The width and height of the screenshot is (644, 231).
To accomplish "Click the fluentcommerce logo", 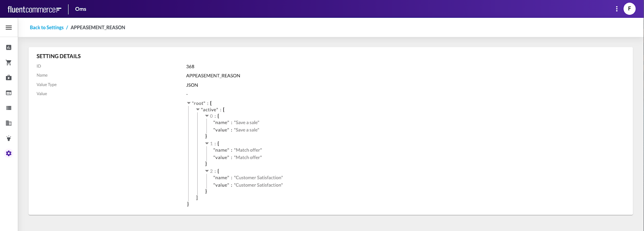I will pos(35,9).
